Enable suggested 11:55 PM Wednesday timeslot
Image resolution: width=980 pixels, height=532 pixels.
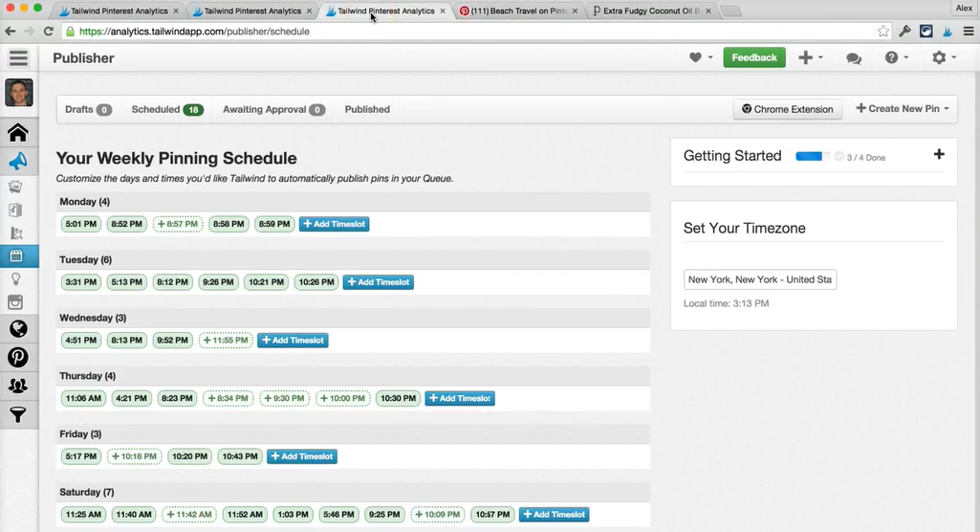click(226, 340)
